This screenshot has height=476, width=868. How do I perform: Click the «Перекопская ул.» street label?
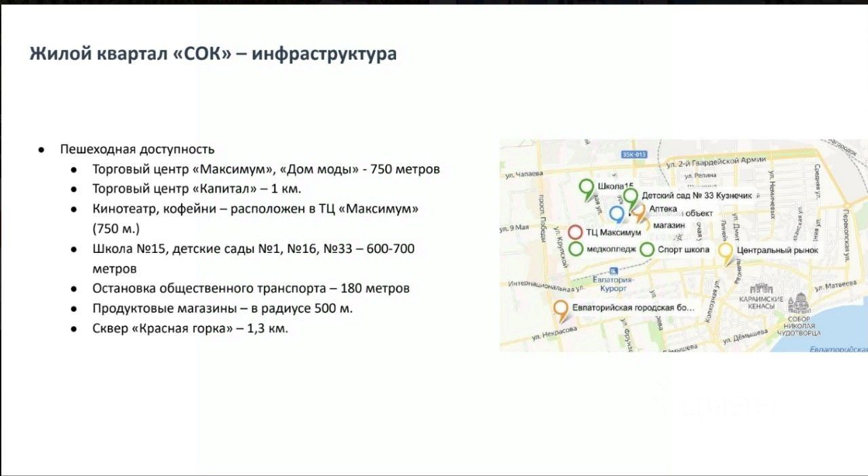coord(847,235)
